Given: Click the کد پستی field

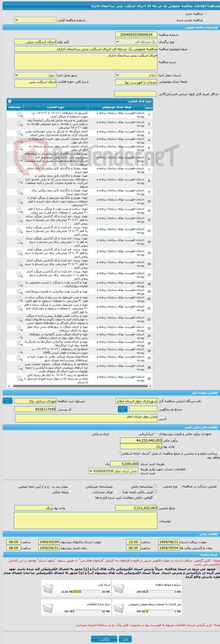Looking at the screenshot, I should click(x=35, y=409).
